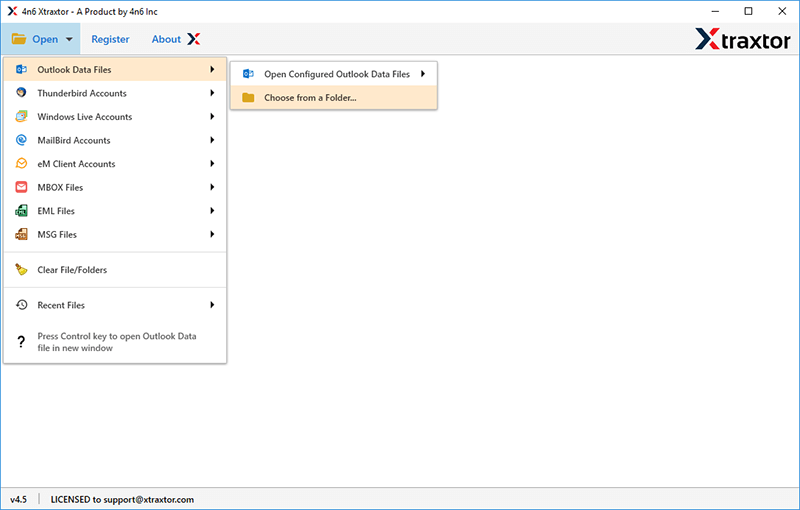Click the broom icon for Clear File/Folders
This screenshot has height=510, width=800.
21,269
